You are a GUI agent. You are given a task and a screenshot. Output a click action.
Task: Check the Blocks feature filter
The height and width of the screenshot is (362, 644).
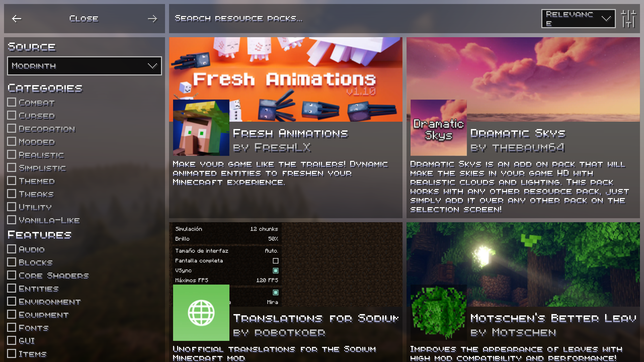pos(12,262)
